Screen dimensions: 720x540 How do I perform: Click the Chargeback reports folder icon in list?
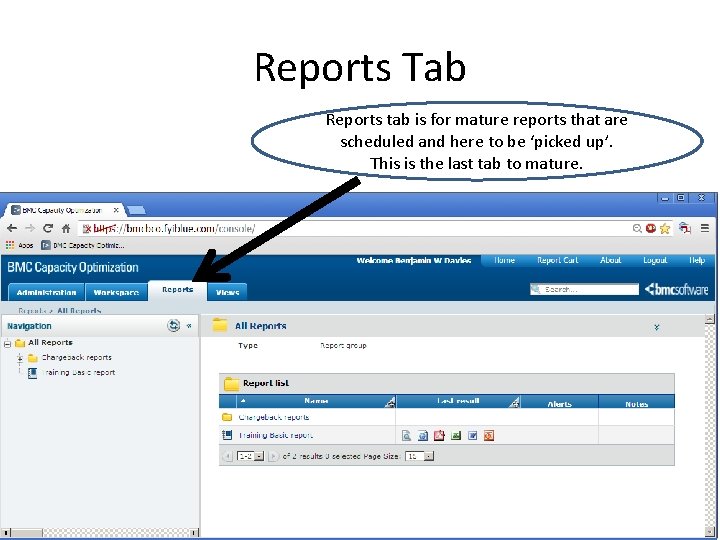[x=227, y=417]
